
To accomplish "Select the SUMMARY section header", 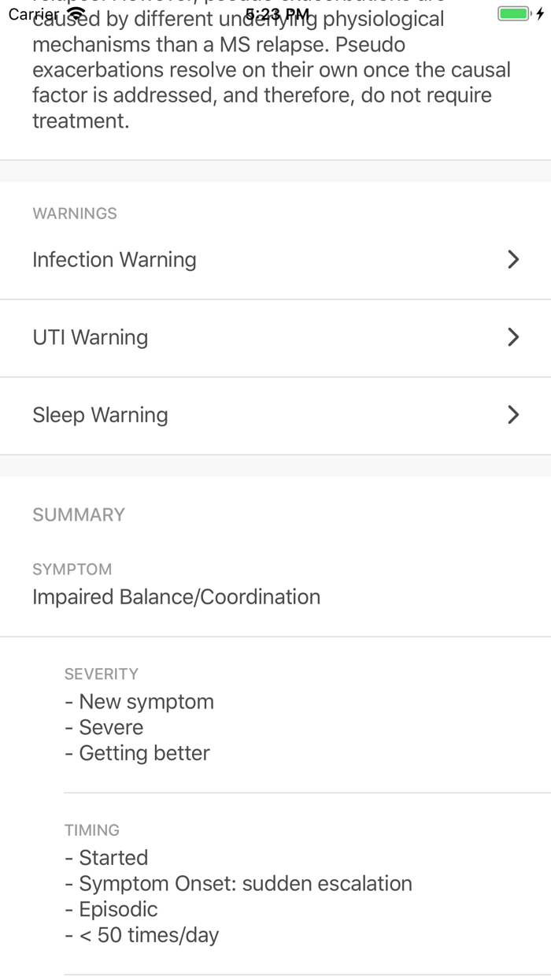I will (79, 514).
